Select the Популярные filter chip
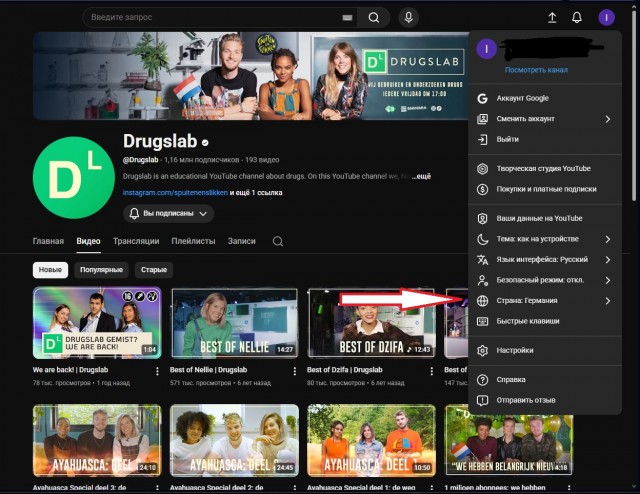Viewport: 640px width, 494px height. pyautogui.click(x=101, y=270)
